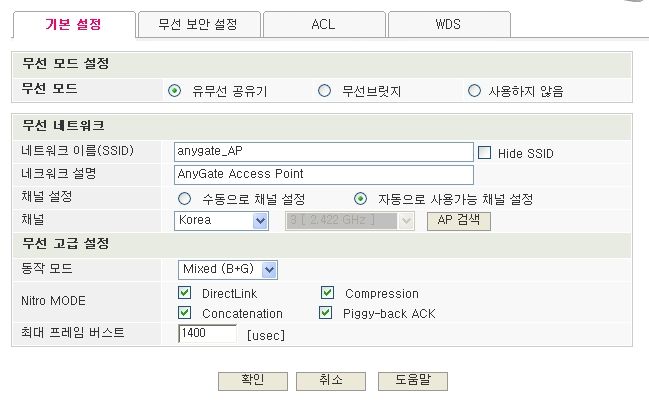Switch to the ACL tab
The image size is (649, 416).
click(x=324, y=24)
